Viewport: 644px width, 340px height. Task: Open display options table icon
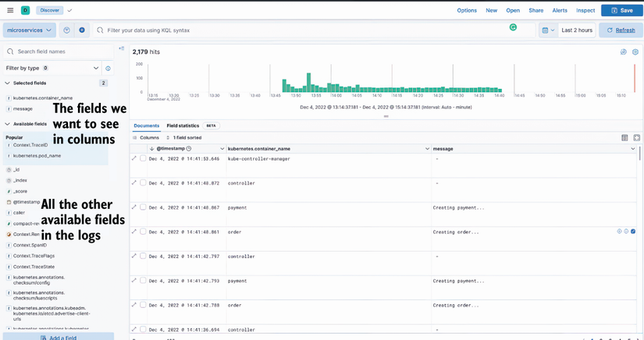(624, 138)
